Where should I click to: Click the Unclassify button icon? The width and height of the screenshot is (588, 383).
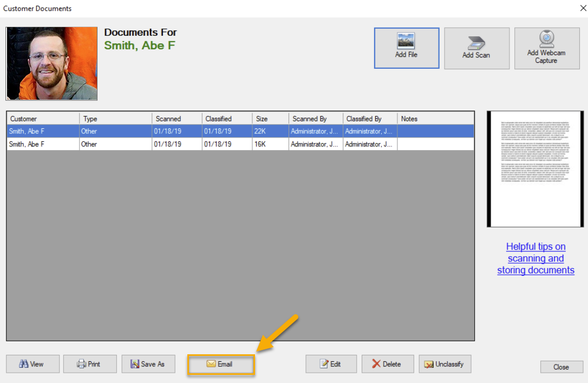click(429, 364)
